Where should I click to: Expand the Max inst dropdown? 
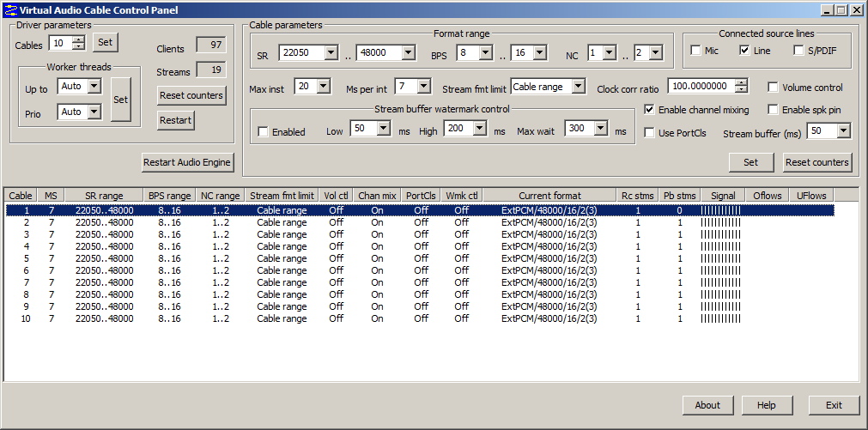324,87
